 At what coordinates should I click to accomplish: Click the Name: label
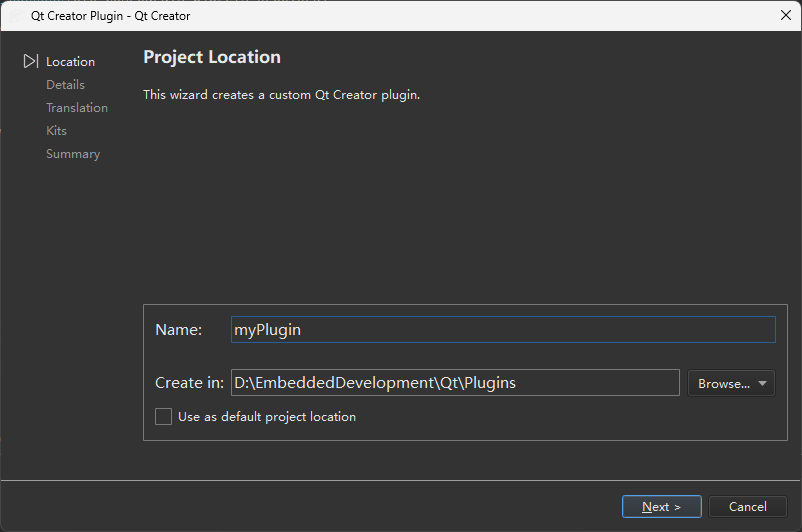tap(179, 330)
